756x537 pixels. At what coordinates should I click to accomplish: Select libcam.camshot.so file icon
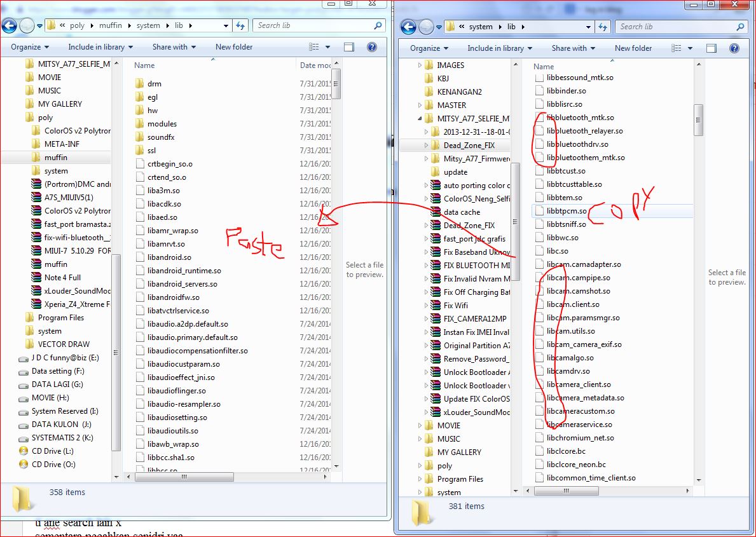pyautogui.click(x=540, y=290)
